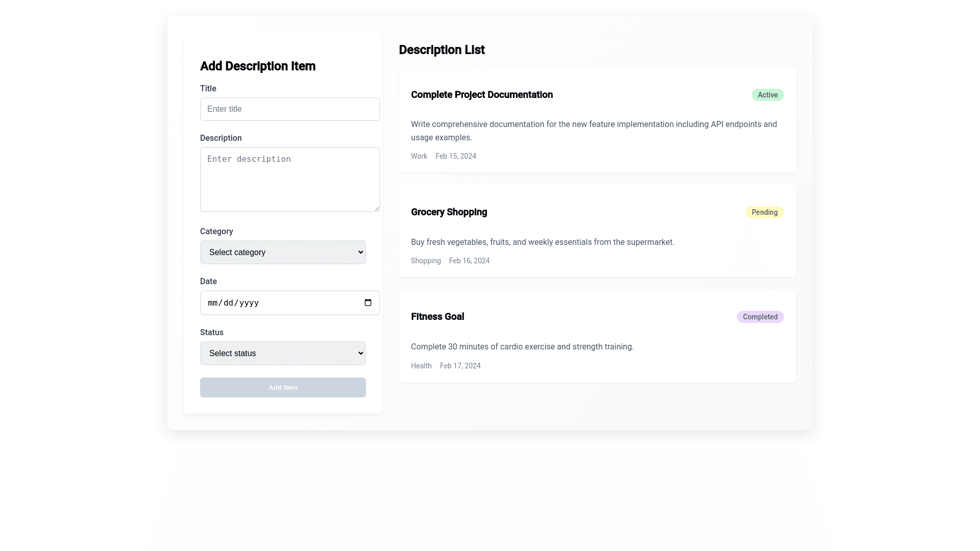980x551 pixels.
Task: Click the Work category tag
Action: [419, 156]
